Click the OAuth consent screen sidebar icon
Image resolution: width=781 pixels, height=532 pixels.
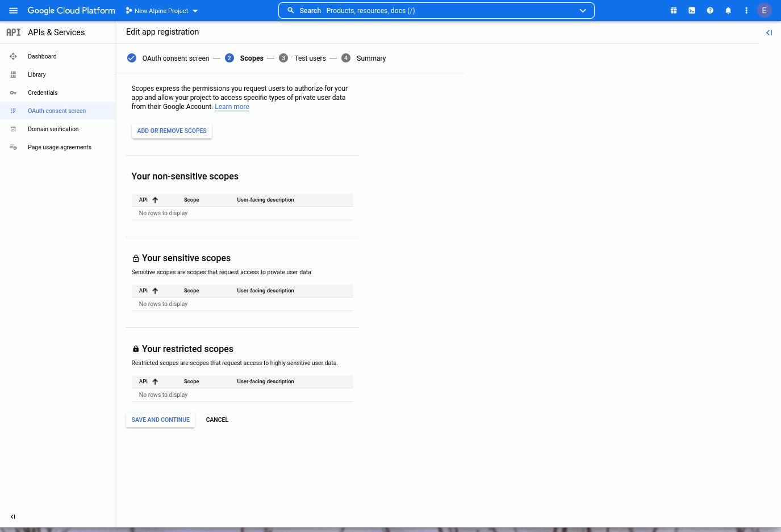(13, 111)
